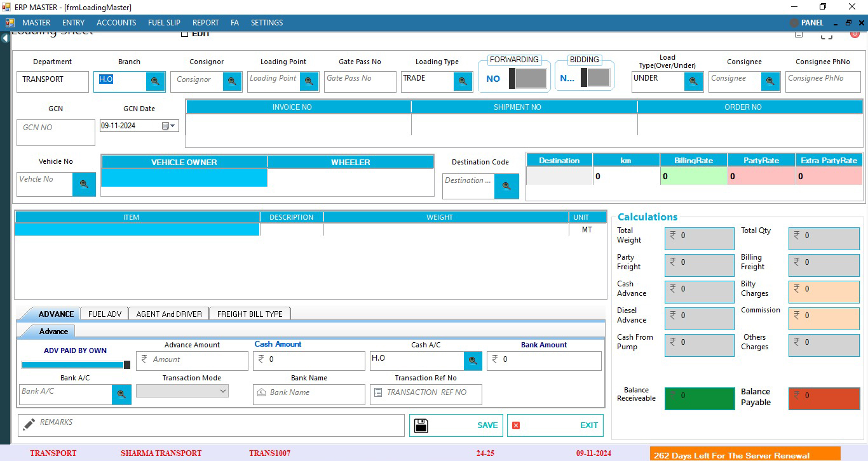Open the SETTINGS menu
Viewport: 868px width, 461px height.
pyautogui.click(x=267, y=23)
